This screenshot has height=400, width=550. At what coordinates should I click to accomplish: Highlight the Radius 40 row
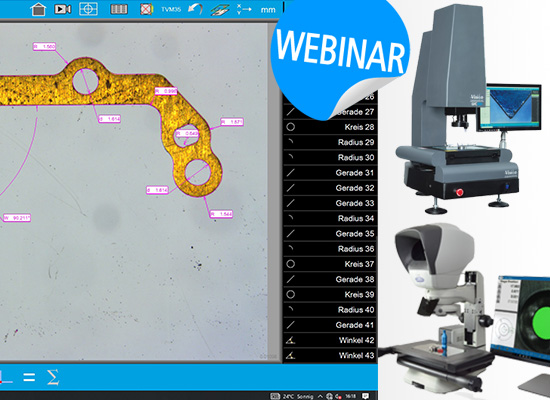click(330, 310)
